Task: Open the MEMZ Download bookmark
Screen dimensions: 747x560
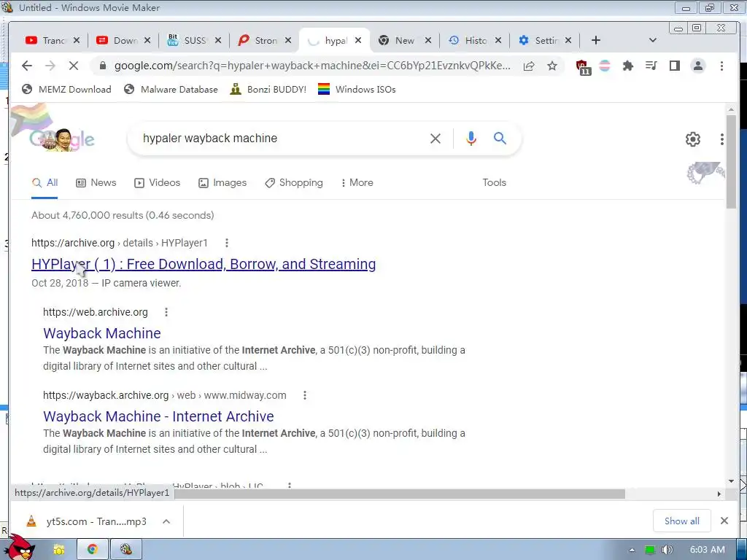Action: coord(66,90)
